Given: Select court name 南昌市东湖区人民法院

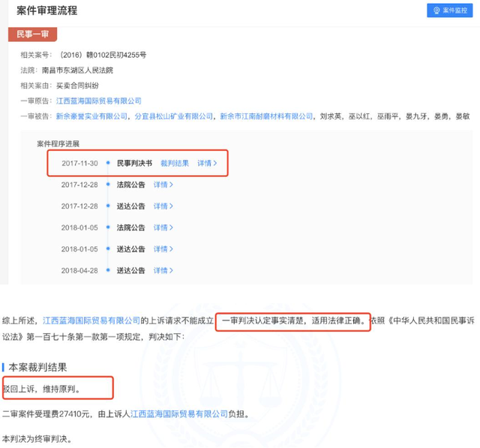Looking at the screenshot, I should (x=77, y=70).
